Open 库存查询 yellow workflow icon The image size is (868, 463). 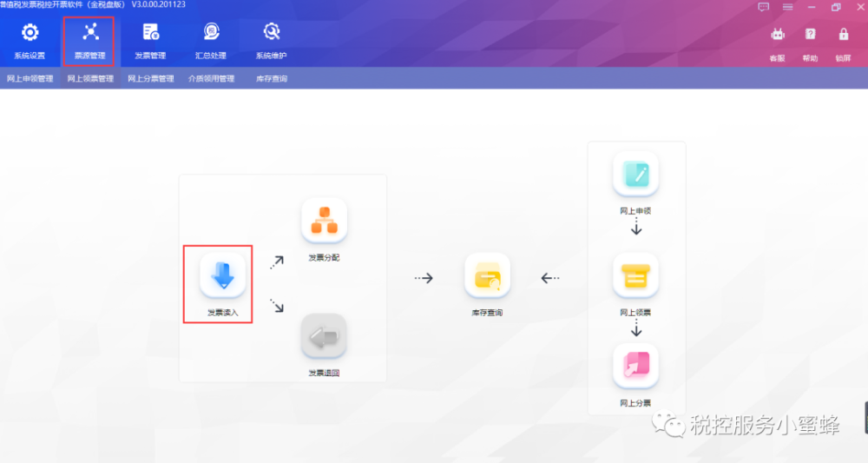click(x=487, y=275)
